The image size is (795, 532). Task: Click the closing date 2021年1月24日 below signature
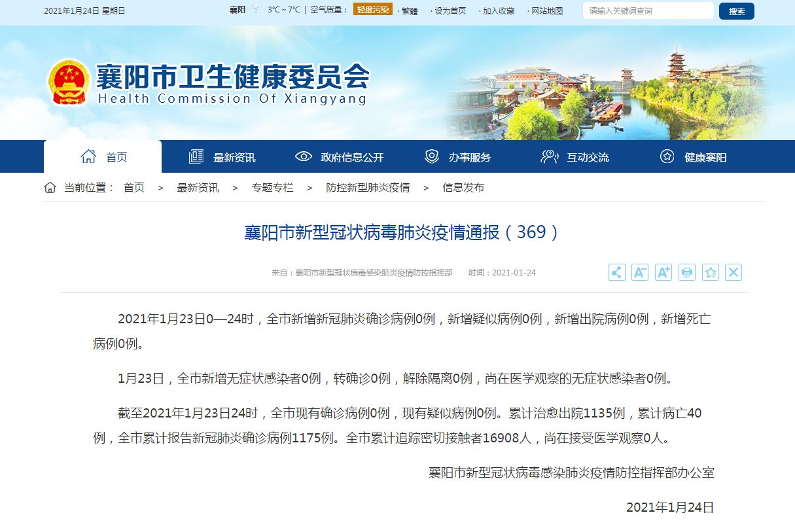[670, 507]
